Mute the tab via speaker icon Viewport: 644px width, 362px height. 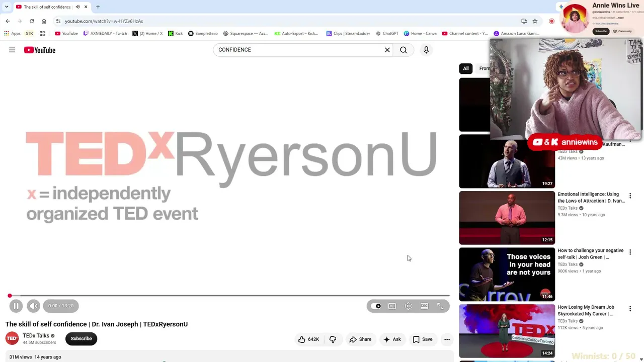pos(77,7)
